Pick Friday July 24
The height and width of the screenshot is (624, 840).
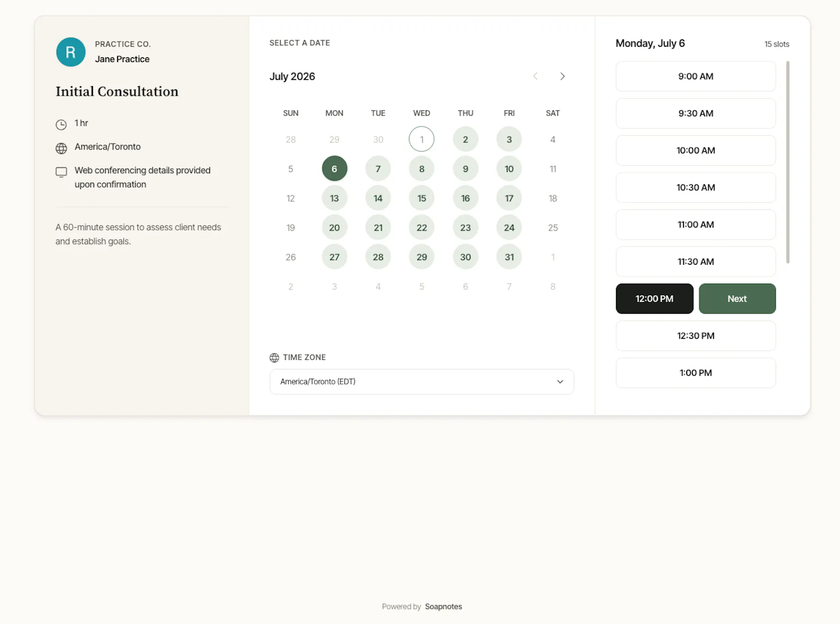pyautogui.click(x=509, y=227)
